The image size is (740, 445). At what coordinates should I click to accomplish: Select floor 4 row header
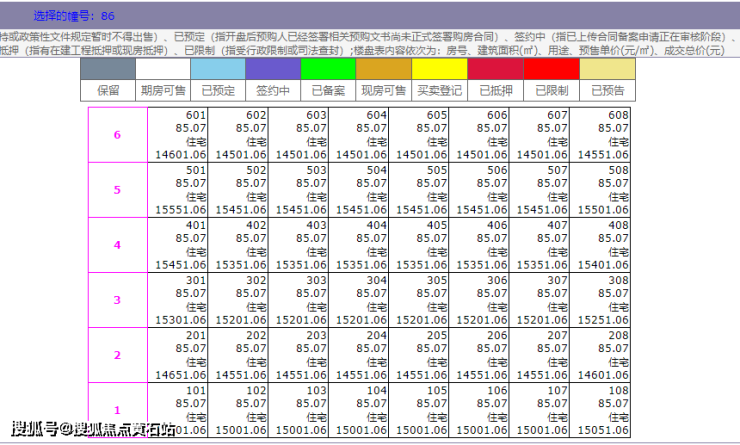click(x=118, y=245)
